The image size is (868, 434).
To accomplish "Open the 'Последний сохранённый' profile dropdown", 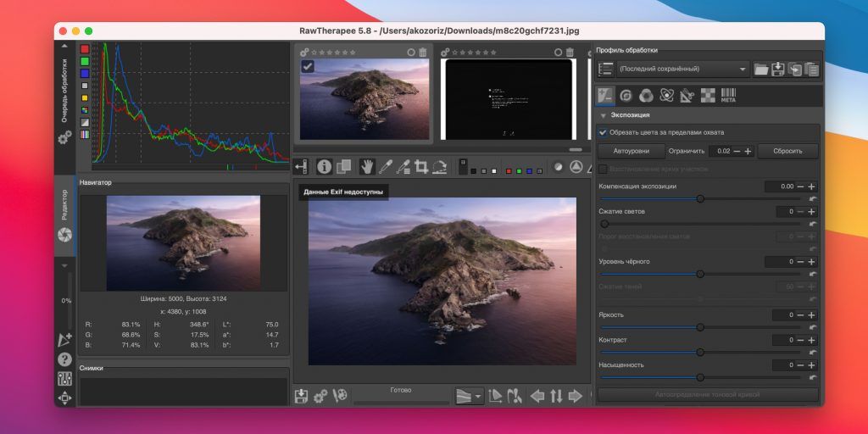I will pyautogui.click(x=682, y=70).
